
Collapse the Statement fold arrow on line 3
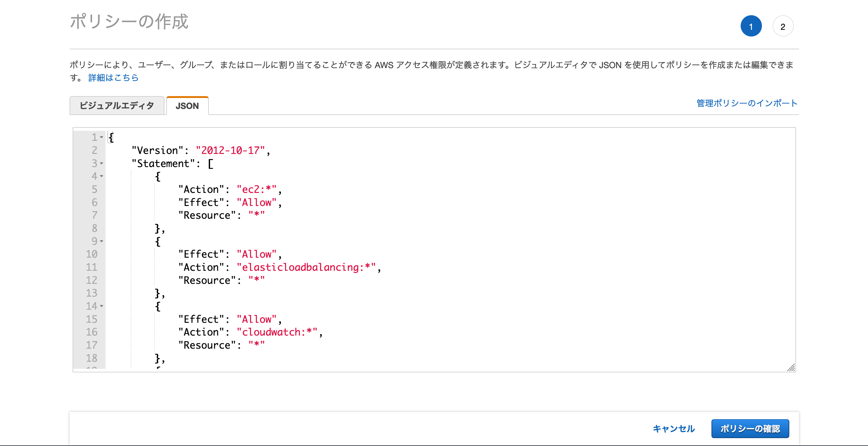pyautogui.click(x=102, y=163)
